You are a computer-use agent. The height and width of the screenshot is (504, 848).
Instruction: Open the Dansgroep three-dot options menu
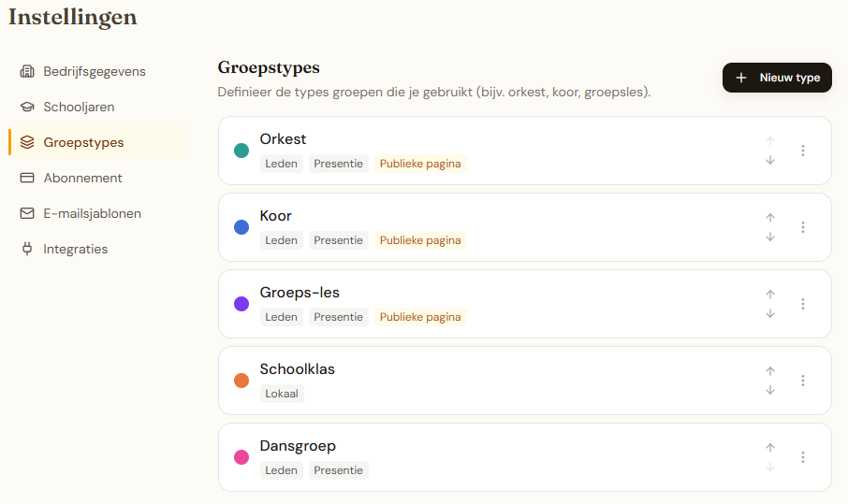[x=803, y=457]
